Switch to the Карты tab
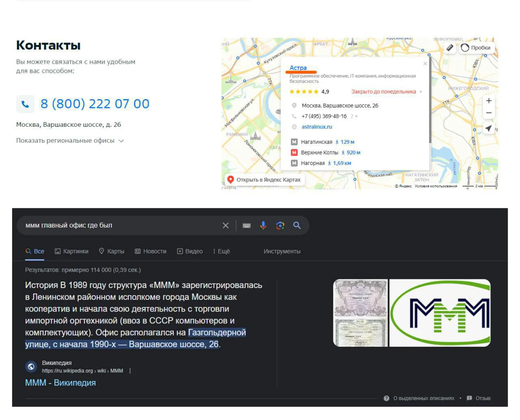The image size is (520, 420). 112,251
